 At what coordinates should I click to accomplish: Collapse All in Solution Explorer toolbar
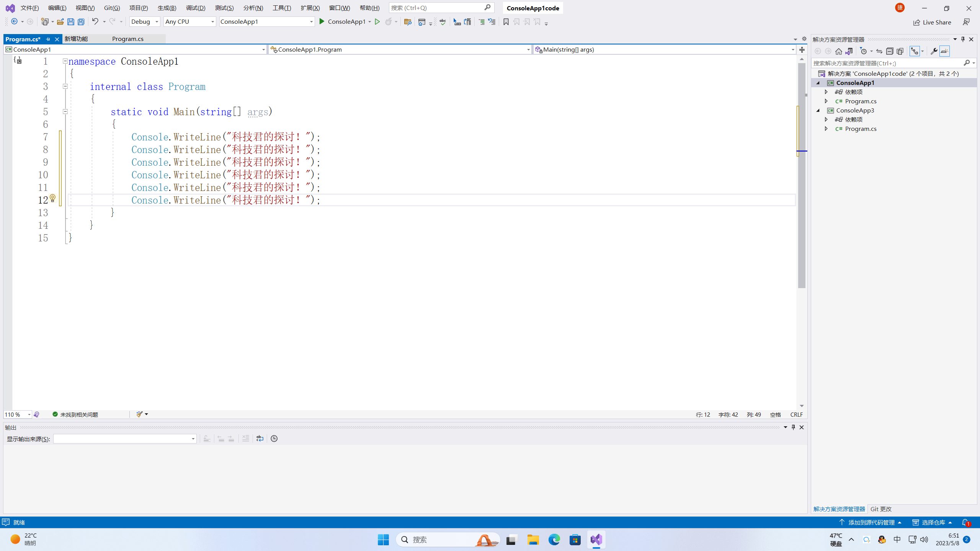tap(890, 51)
